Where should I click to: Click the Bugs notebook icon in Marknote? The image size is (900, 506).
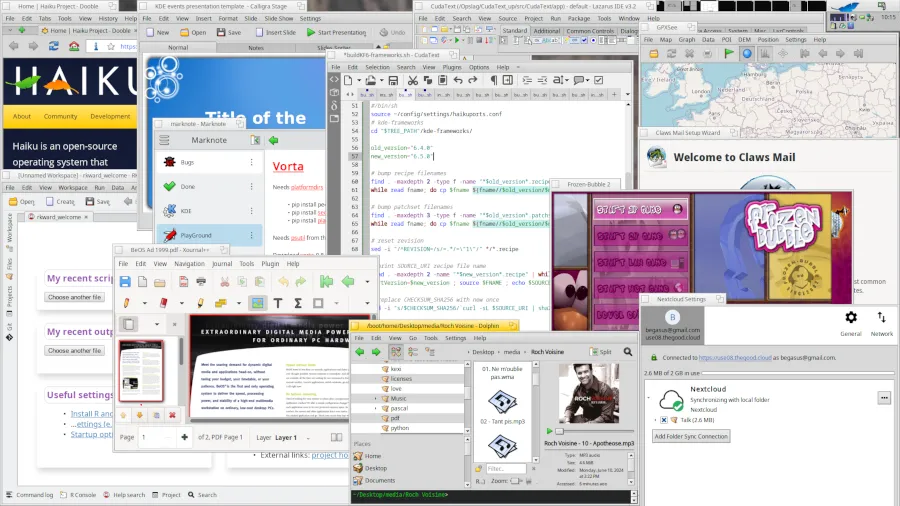170,161
